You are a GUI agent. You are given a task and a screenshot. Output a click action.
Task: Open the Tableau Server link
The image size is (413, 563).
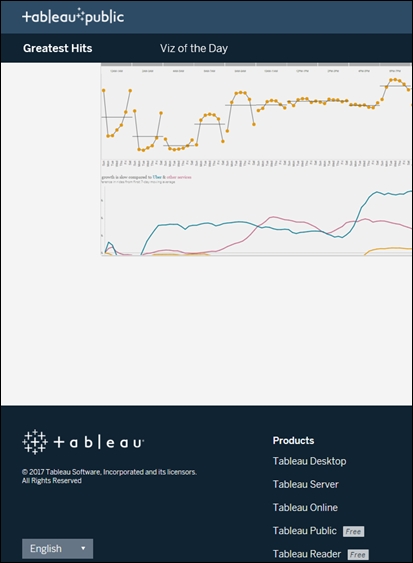(x=306, y=484)
